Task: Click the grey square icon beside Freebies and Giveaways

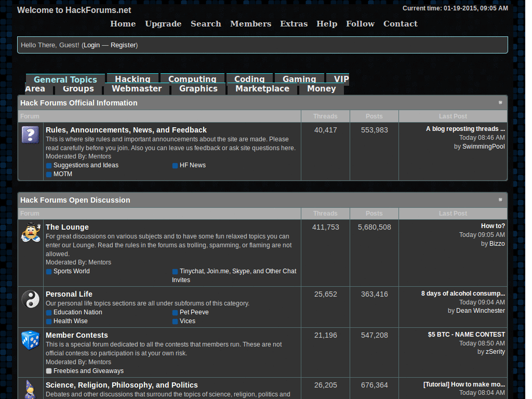Action: 49,371
